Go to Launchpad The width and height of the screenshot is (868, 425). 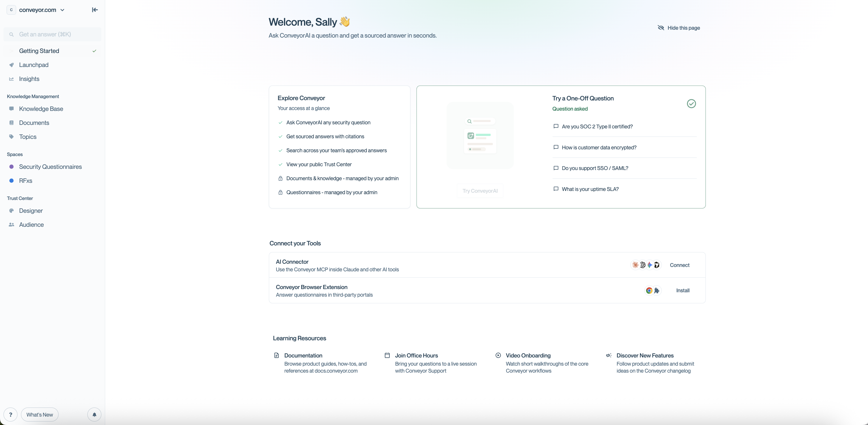tap(52, 65)
